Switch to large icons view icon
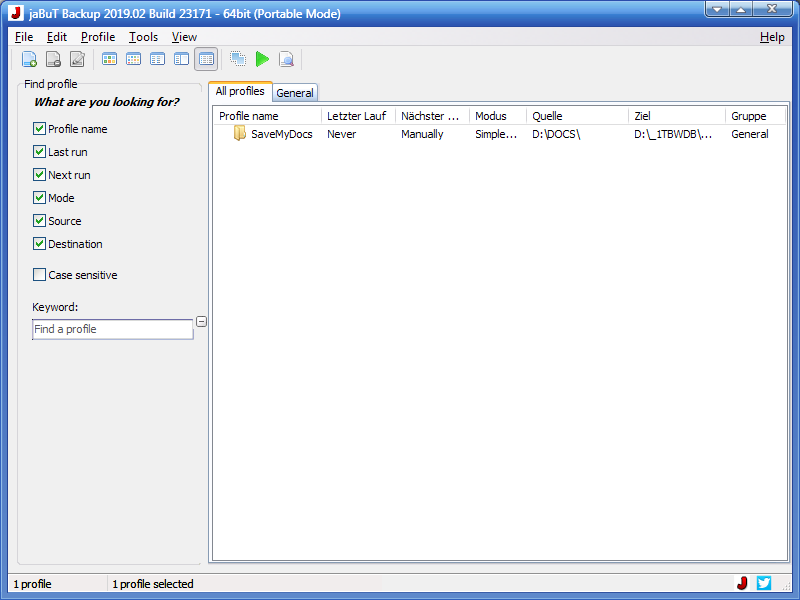The height and width of the screenshot is (600, 800). (x=109, y=59)
